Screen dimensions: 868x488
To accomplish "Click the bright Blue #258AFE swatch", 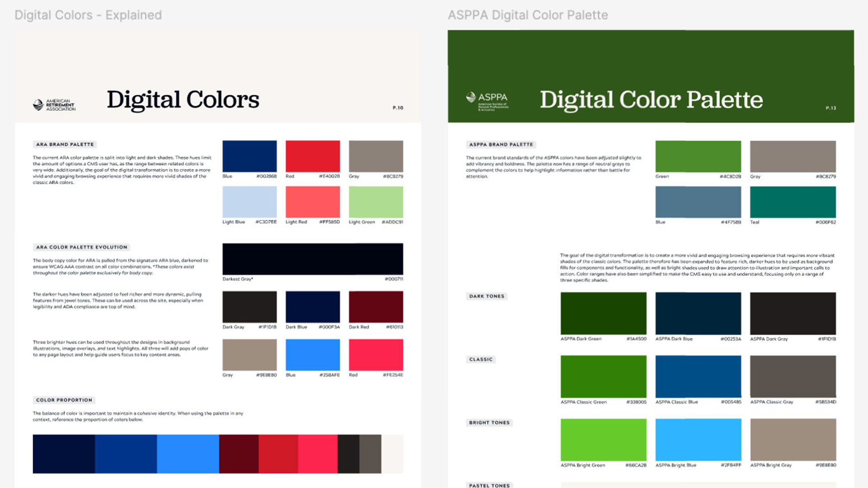I will (x=313, y=355).
